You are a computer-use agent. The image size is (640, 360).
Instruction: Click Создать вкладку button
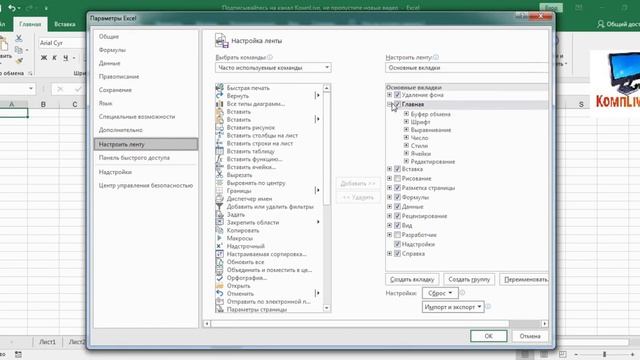(412, 279)
